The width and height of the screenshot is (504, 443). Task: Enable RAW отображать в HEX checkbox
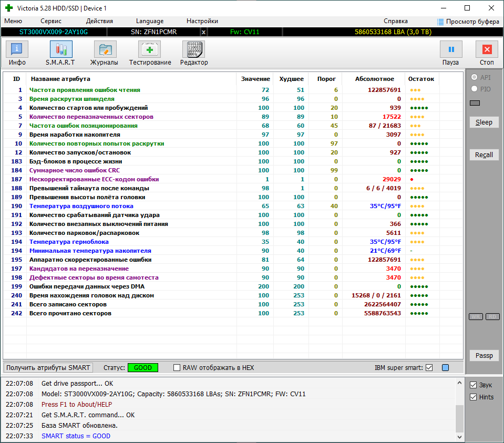(177, 368)
